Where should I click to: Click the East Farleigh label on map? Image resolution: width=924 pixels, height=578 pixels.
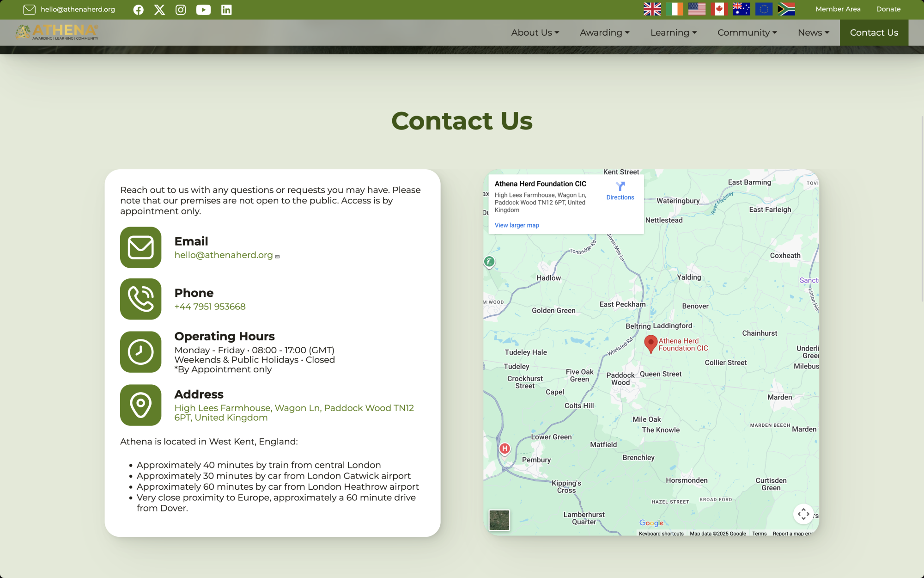770,210
